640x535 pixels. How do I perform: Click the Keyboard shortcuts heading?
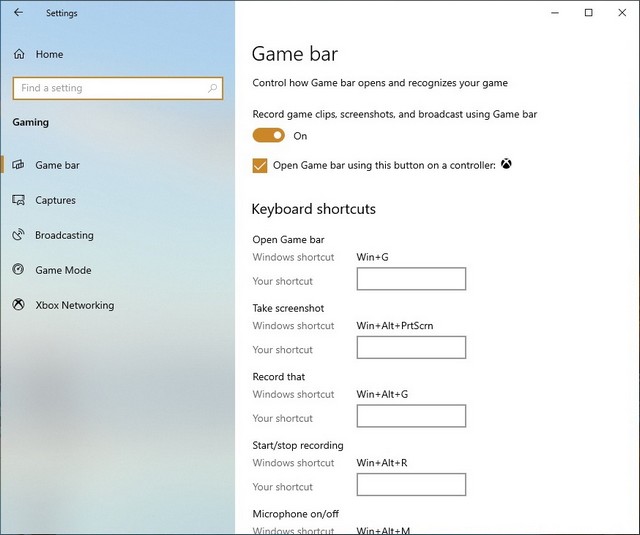[313, 209]
